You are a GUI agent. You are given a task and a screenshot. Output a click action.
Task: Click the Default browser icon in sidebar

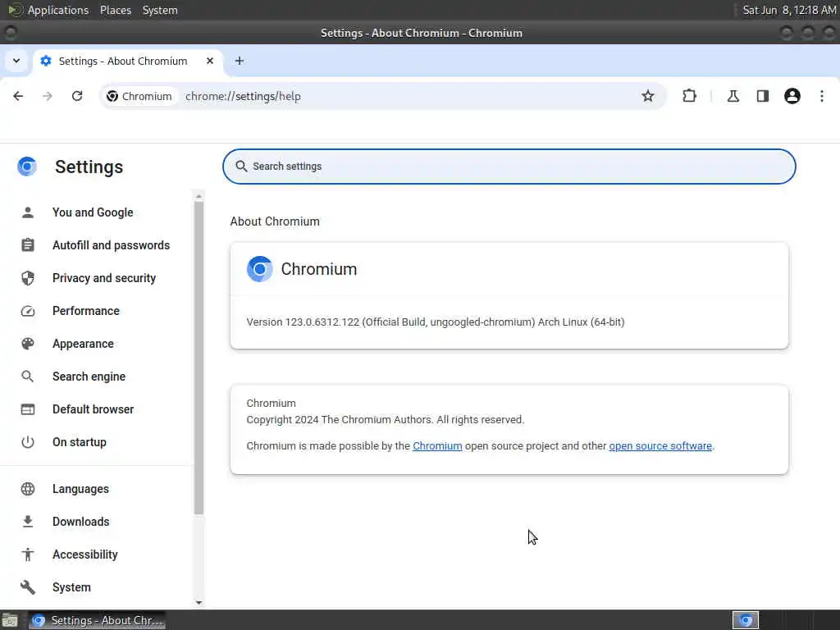(28, 409)
